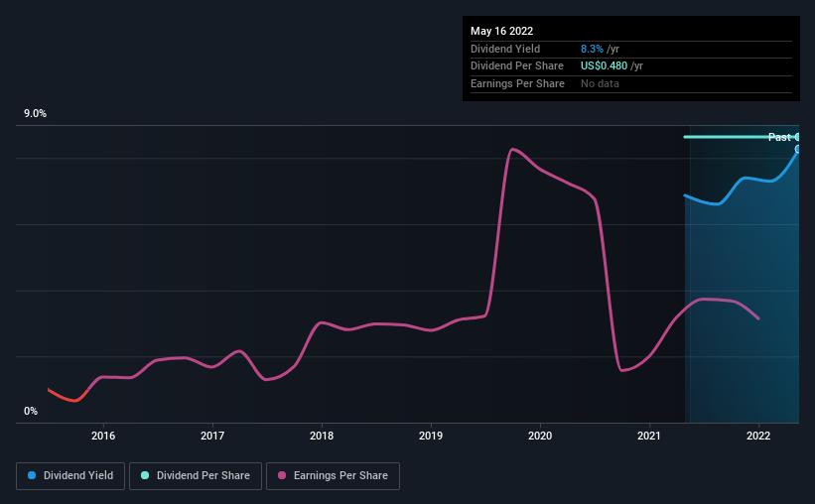Viewport: 815px width, 504px height.
Task: Click the Past label on the chart
Action: click(x=779, y=137)
